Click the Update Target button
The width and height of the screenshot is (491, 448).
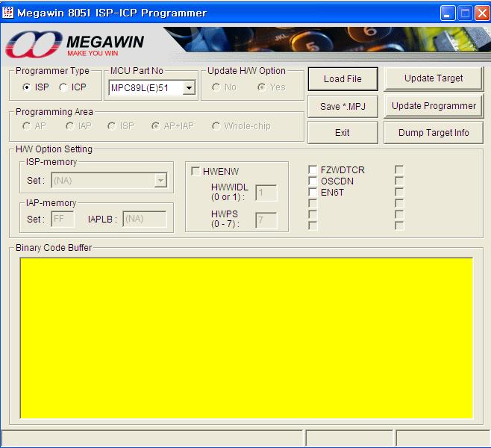[x=434, y=78]
